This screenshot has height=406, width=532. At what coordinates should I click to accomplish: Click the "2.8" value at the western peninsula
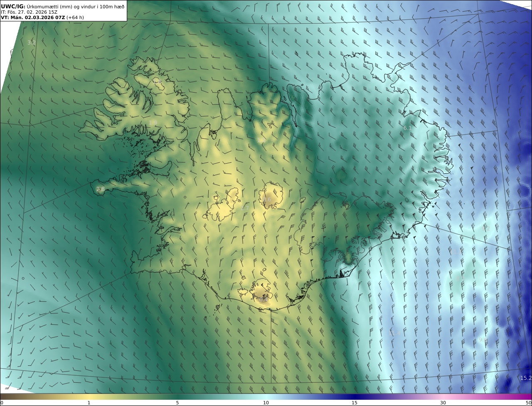pyautogui.click(x=101, y=189)
